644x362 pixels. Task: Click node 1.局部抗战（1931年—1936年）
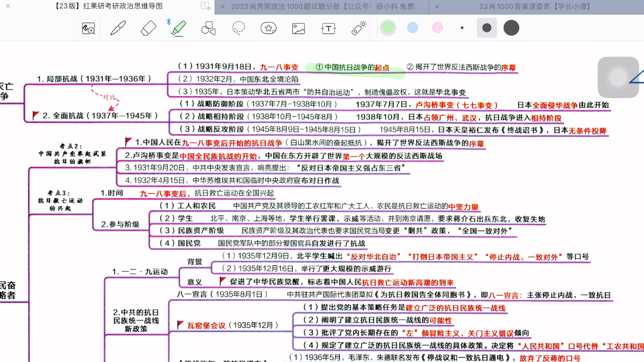94,79
